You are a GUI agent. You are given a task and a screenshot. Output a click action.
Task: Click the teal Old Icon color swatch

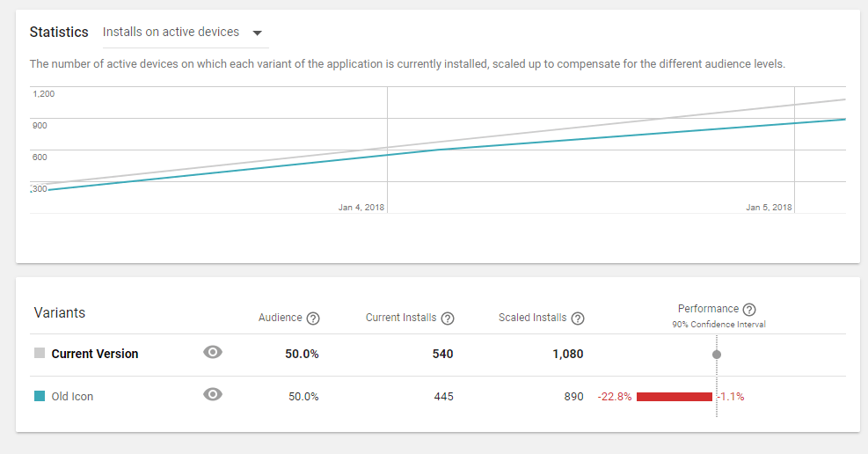click(40, 397)
